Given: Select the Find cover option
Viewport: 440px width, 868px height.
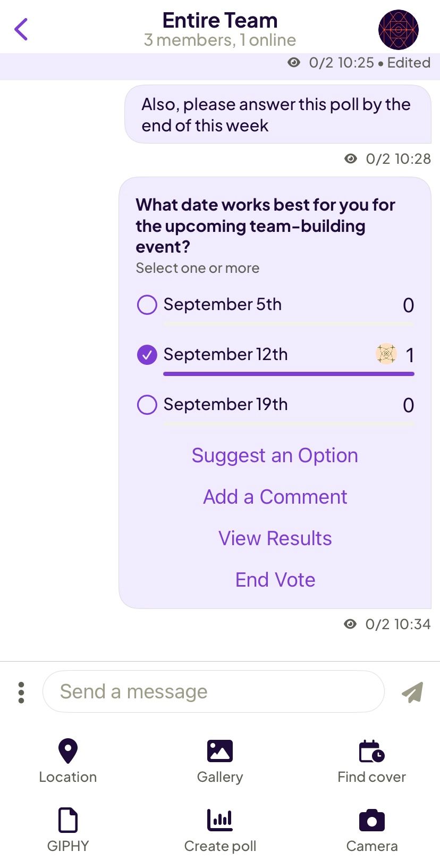Looking at the screenshot, I should [x=371, y=762].
